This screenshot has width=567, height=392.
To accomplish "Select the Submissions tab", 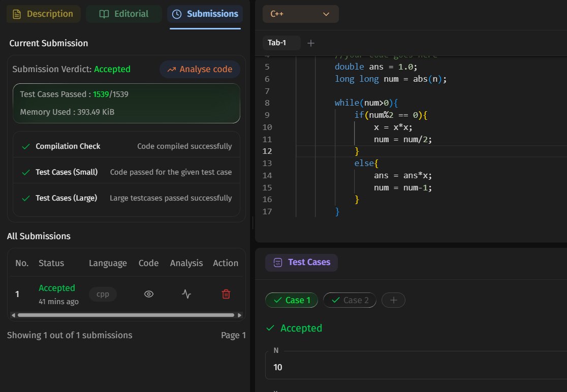I will tap(205, 14).
